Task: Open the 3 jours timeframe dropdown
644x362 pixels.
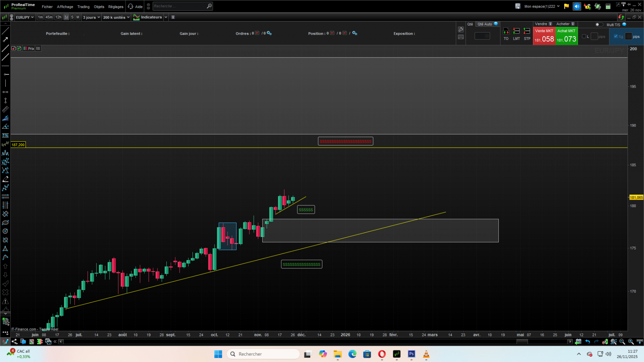Action: click(91, 17)
